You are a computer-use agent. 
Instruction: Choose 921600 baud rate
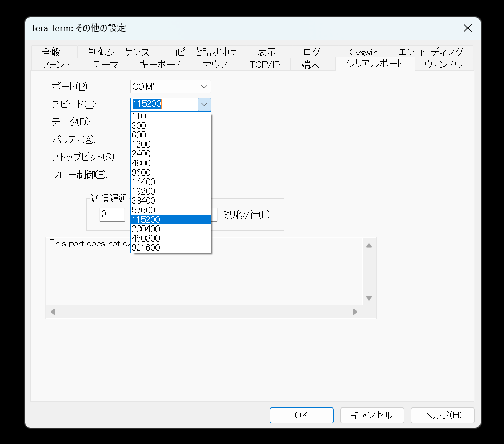(x=171, y=247)
